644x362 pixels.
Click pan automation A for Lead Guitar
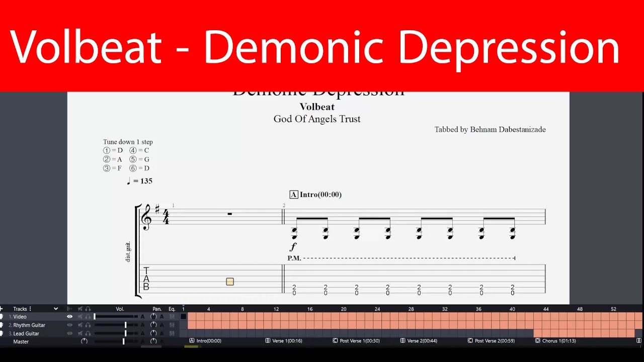point(162,333)
